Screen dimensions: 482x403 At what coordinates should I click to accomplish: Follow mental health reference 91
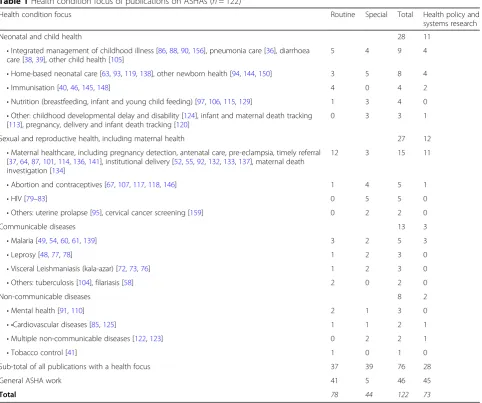point(63,311)
